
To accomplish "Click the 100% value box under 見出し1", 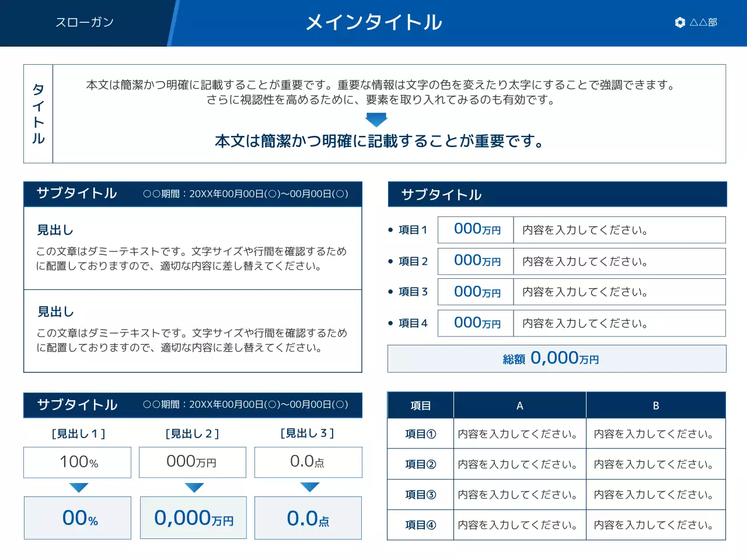I will click(78, 462).
